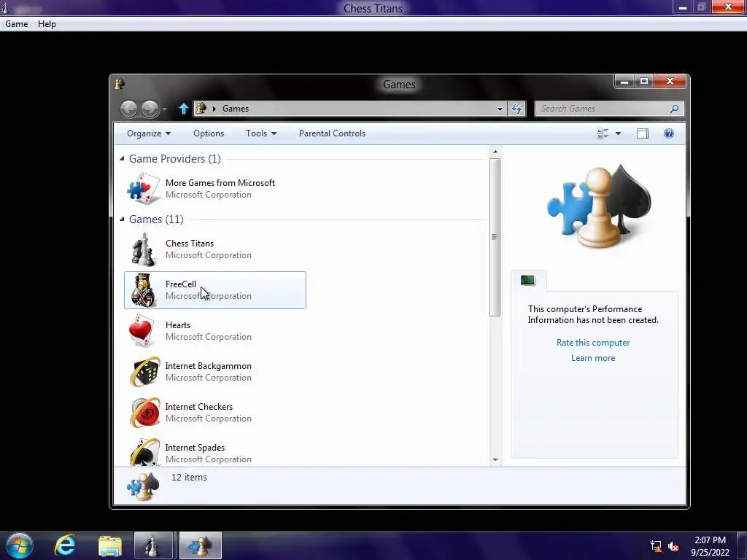Select the Internet Backgammon entry name

[x=208, y=366]
